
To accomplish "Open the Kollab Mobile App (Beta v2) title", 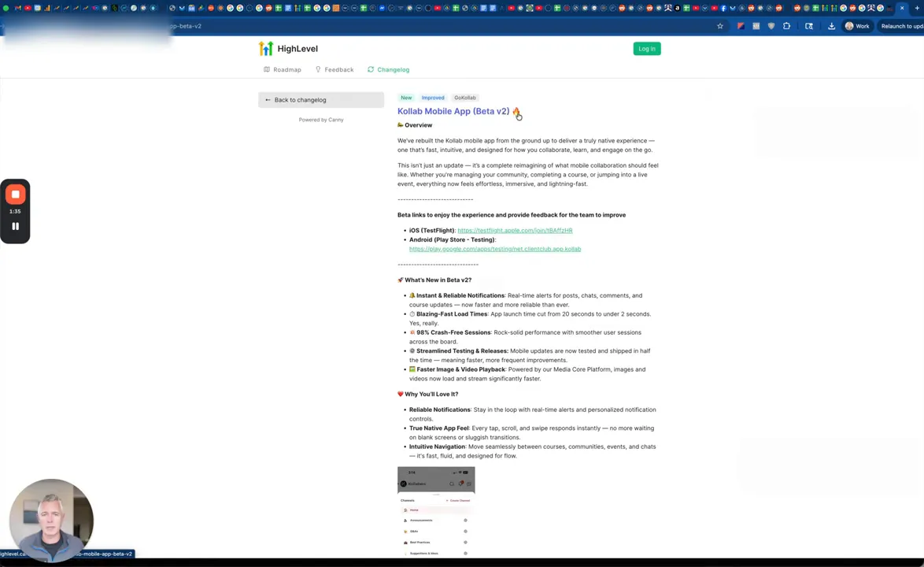I will 453,111.
